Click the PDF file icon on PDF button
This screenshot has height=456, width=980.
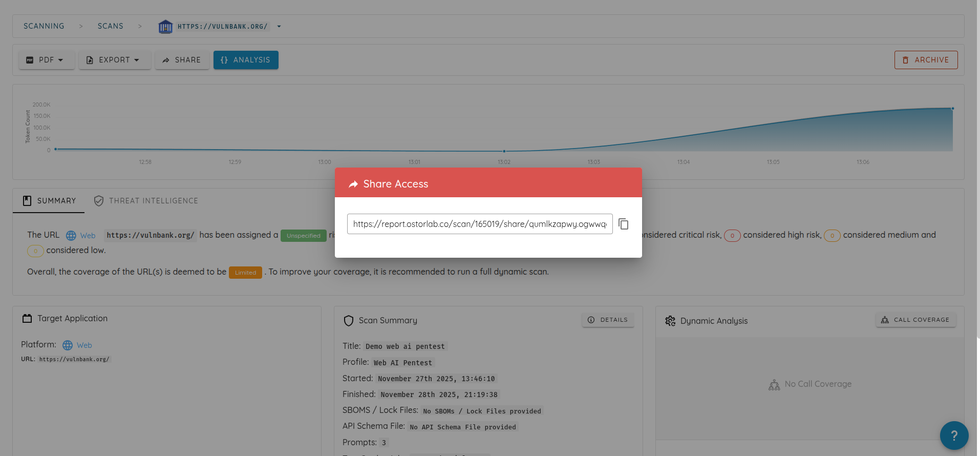pos(30,60)
